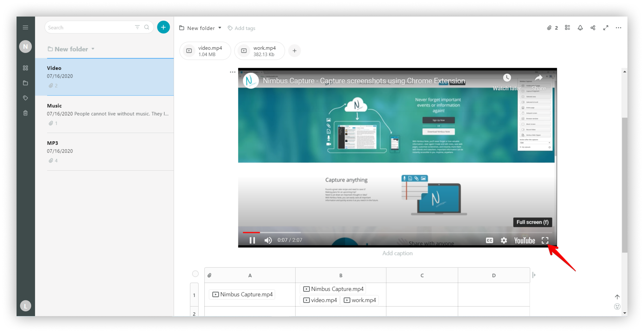Click the N workspace avatar

click(25, 46)
